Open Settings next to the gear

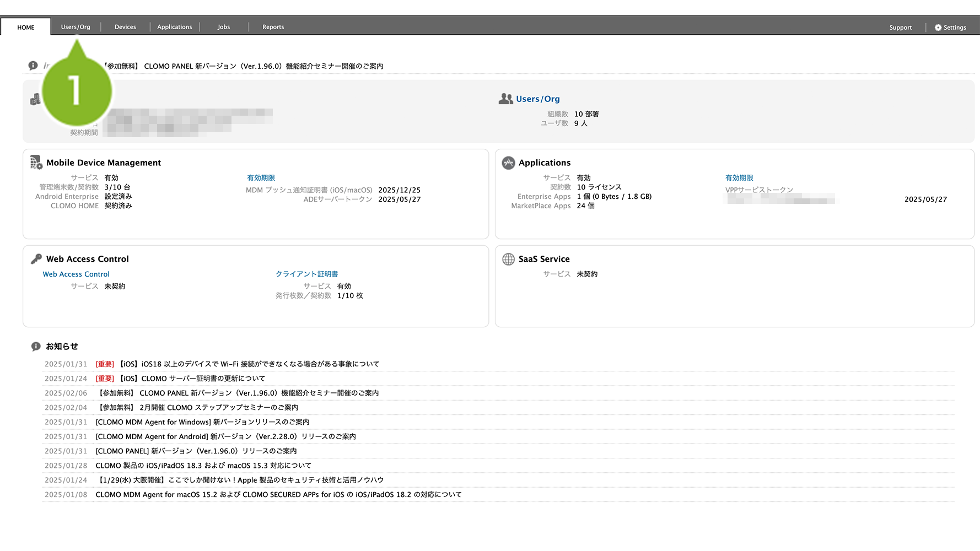click(x=955, y=28)
